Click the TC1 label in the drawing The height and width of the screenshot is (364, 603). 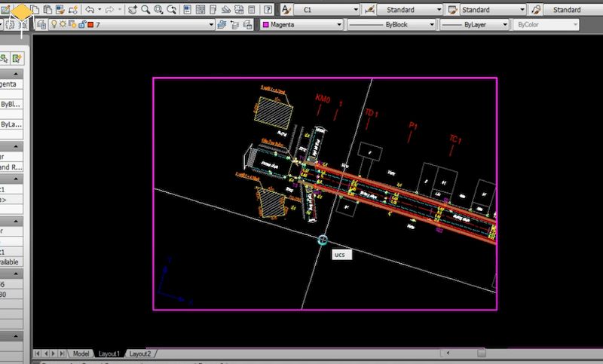pos(455,139)
